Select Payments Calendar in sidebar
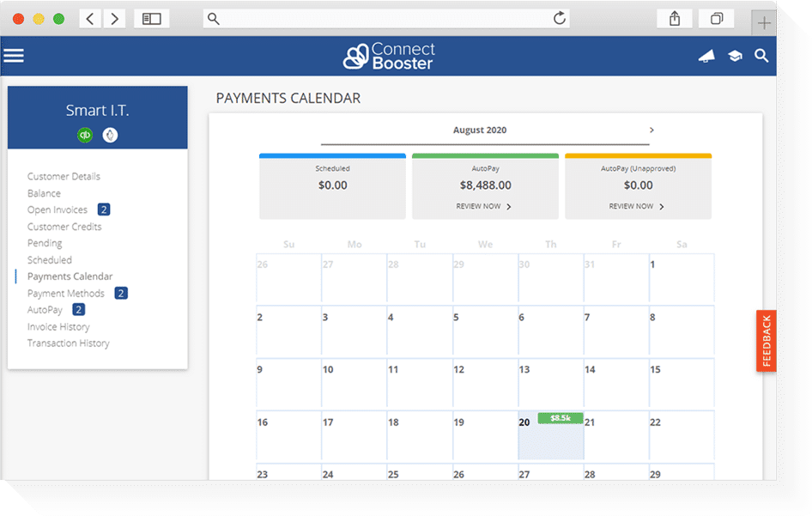 70,276
